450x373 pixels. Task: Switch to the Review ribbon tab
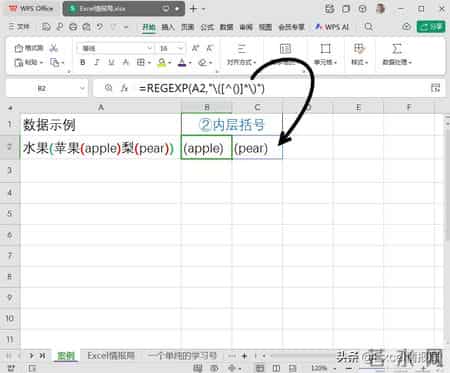click(x=246, y=27)
